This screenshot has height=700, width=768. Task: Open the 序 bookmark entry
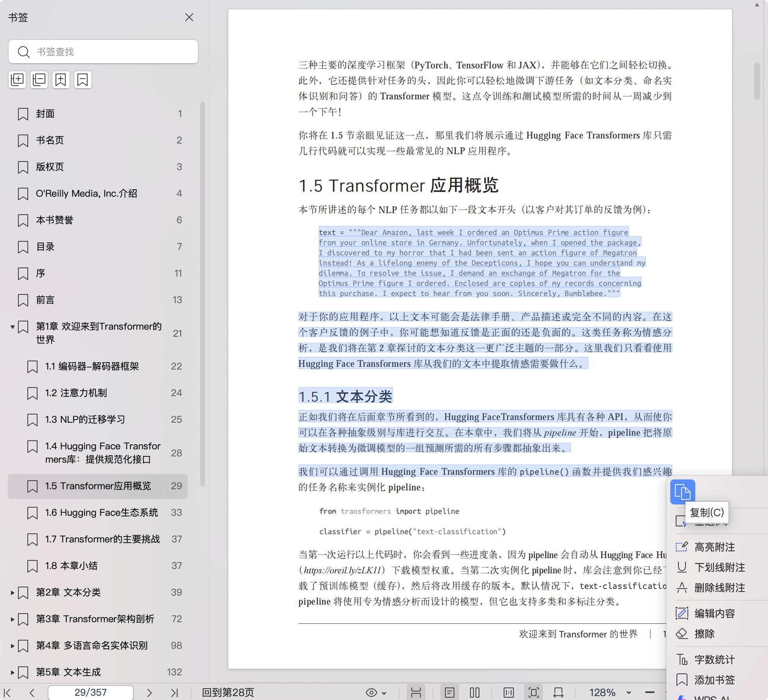coord(98,273)
